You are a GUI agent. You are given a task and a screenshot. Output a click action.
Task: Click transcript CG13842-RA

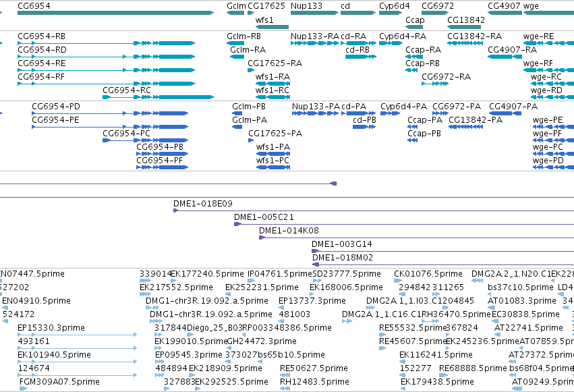click(x=465, y=43)
